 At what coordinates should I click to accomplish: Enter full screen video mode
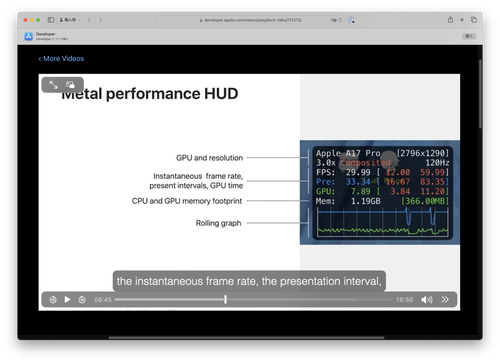tap(54, 85)
